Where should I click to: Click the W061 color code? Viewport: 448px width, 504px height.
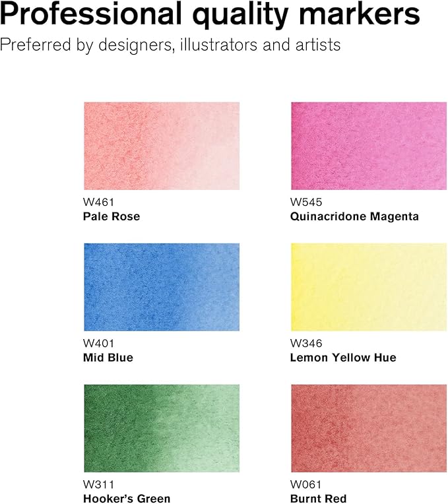pos(305,484)
